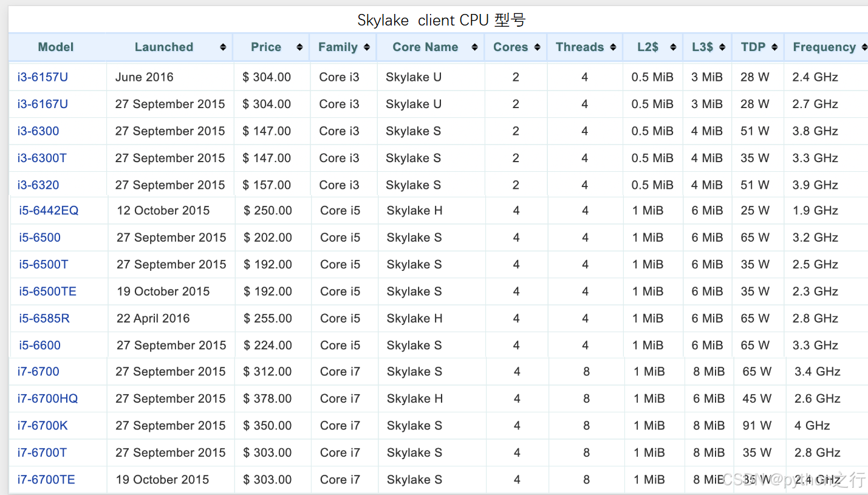Select 'June 2016' launch date cell
The width and height of the screenshot is (868, 495).
coord(145,77)
